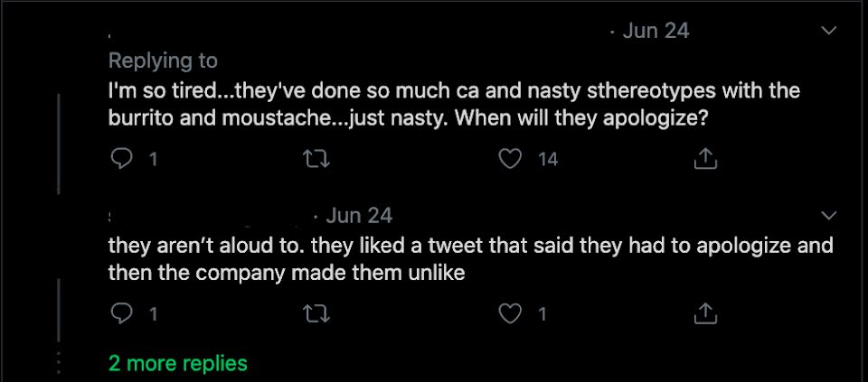Click the like count on the second tweet
Image resolution: width=868 pixels, height=382 pixels.
(x=542, y=314)
